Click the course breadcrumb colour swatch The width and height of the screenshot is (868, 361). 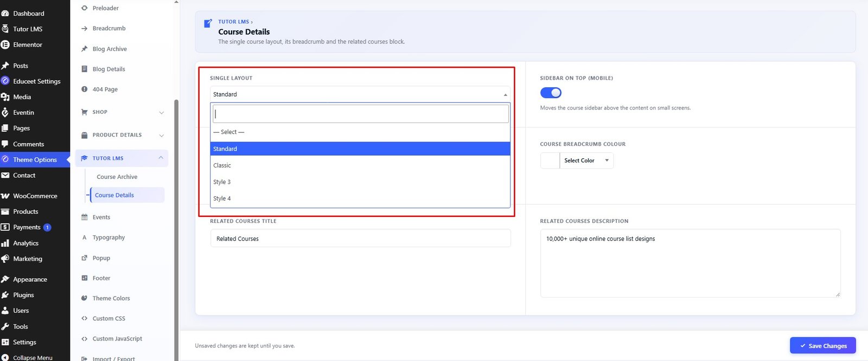[550, 160]
